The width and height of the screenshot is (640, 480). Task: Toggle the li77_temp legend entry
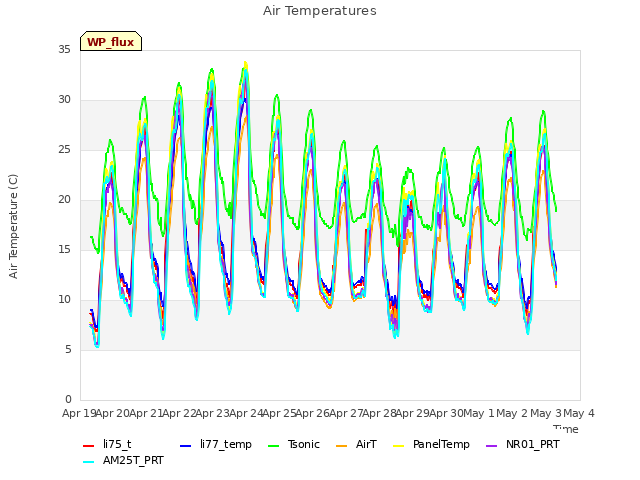pyautogui.click(x=216, y=444)
